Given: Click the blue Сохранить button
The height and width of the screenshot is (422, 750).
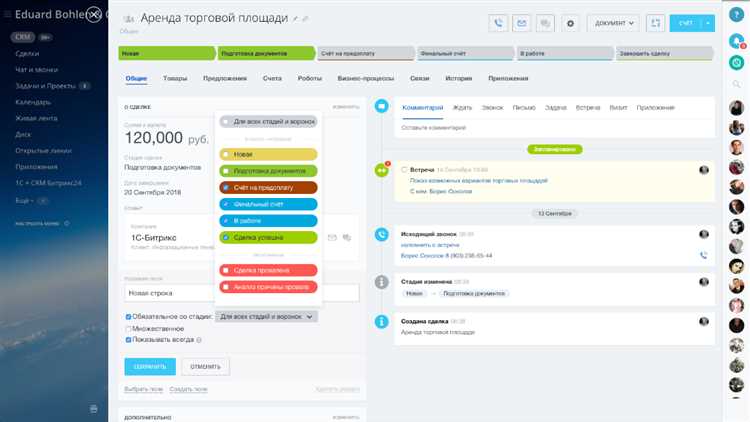Looking at the screenshot, I should pos(150,366).
